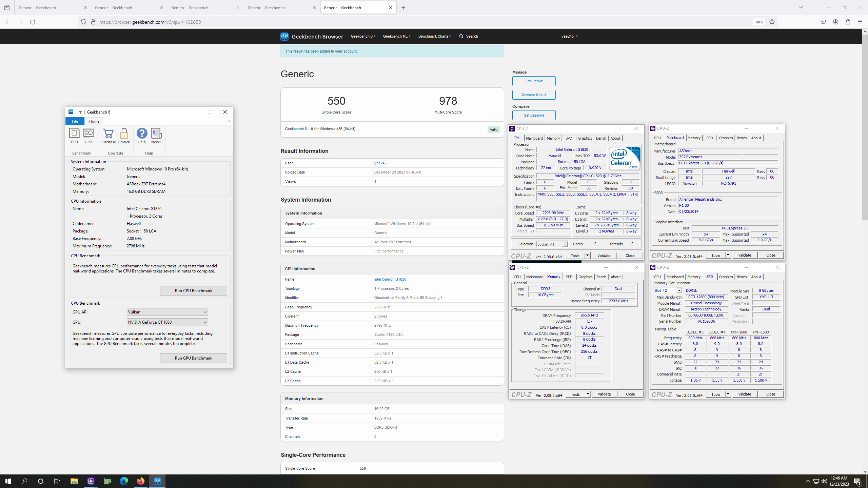Switch to Mainboard tab in CPU-Z processor window

534,138
